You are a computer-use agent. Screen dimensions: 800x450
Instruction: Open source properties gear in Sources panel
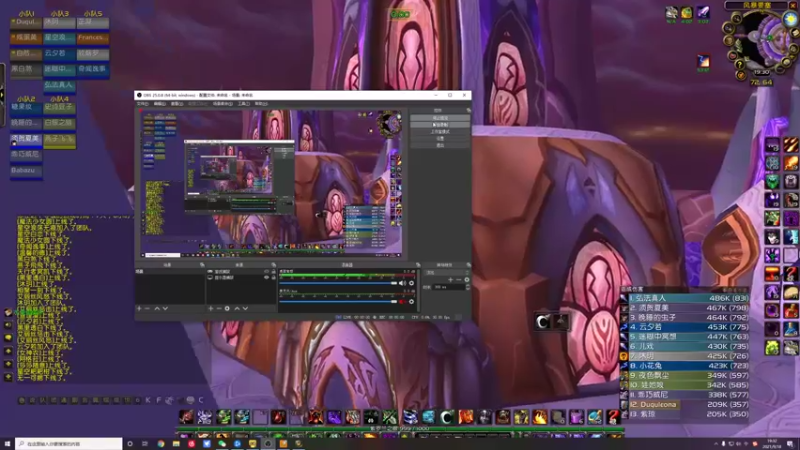click(x=228, y=308)
